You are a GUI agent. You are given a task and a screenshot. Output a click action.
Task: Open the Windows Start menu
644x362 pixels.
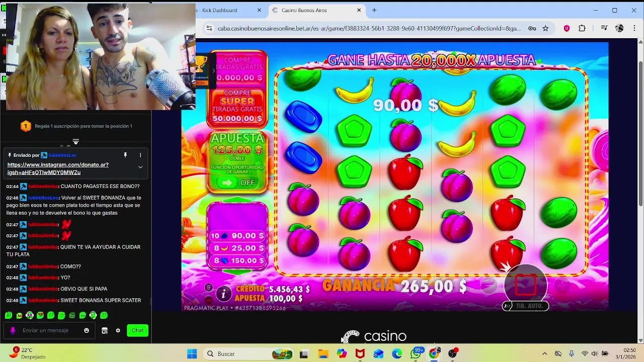[192, 354]
